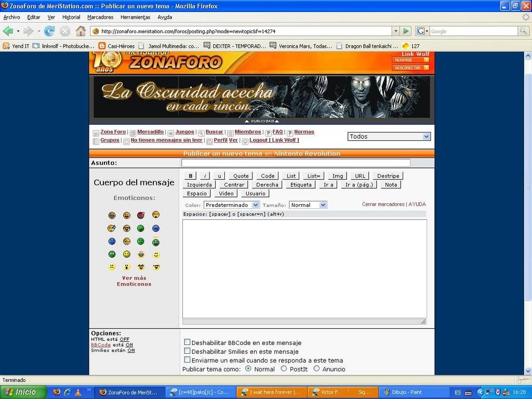
Task: Open the Herramientas menu
Action: click(x=135, y=17)
